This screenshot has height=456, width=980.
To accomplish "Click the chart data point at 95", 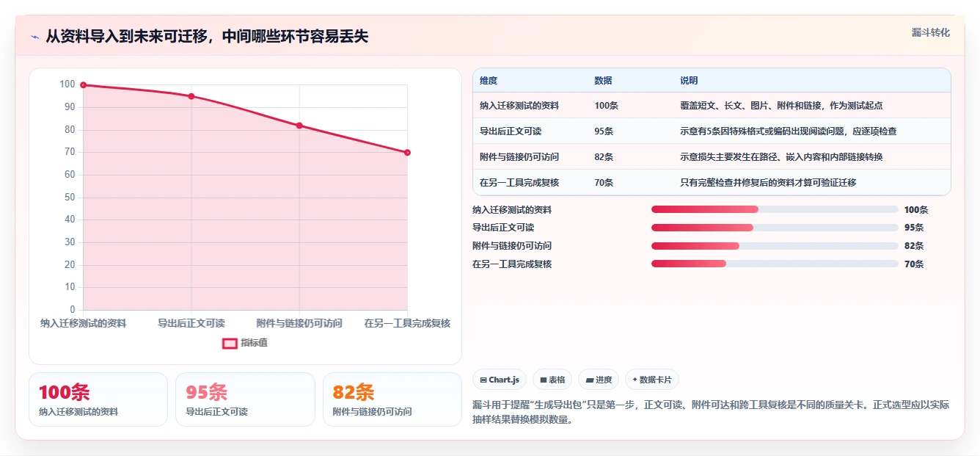I will (x=191, y=96).
